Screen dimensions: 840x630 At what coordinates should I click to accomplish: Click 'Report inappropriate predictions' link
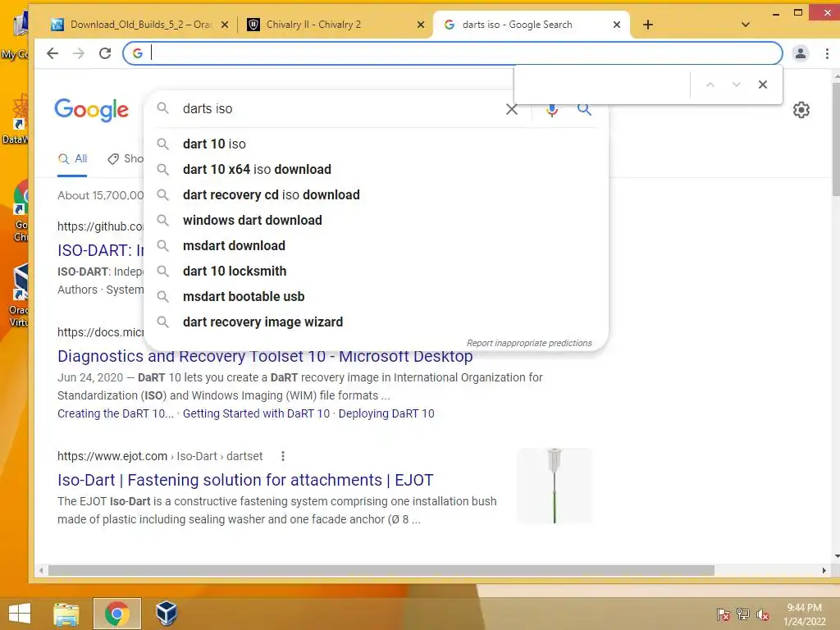tap(529, 344)
